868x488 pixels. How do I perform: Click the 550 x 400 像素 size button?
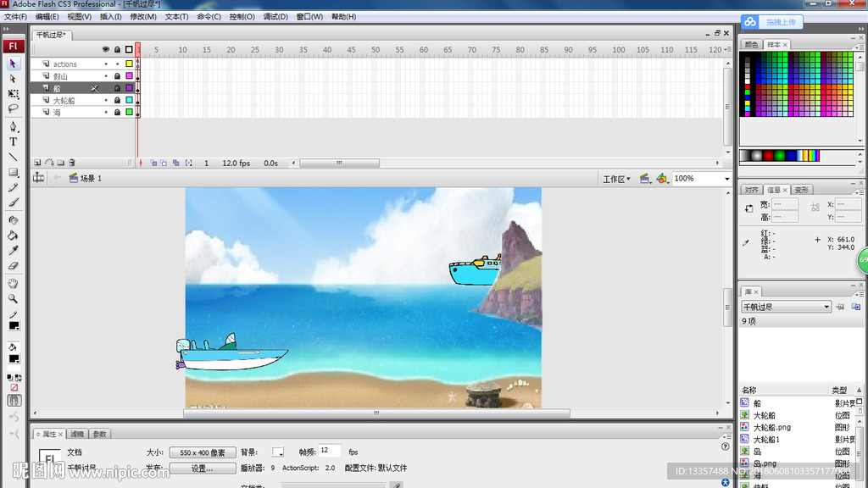pyautogui.click(x=203, y=452)
